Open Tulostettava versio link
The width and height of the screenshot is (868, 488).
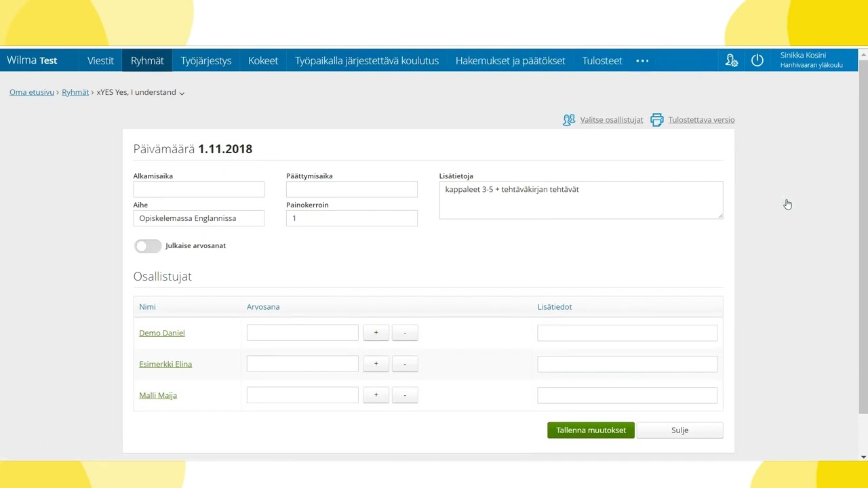pos(701,120)
